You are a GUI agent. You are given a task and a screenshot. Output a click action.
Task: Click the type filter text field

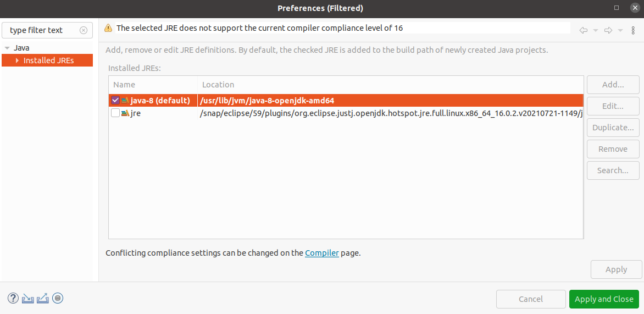point(41,30)
